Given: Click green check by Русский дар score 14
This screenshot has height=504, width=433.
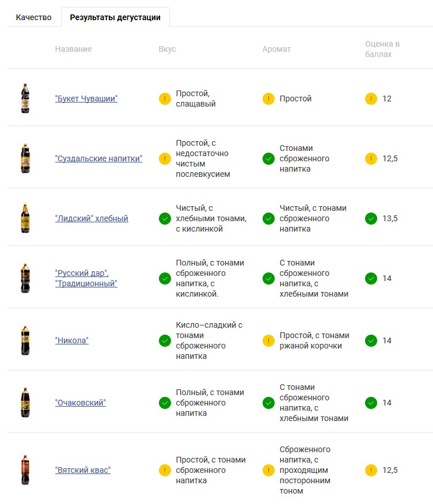Looking at the screenshot, I should click(x=371, y=278).
